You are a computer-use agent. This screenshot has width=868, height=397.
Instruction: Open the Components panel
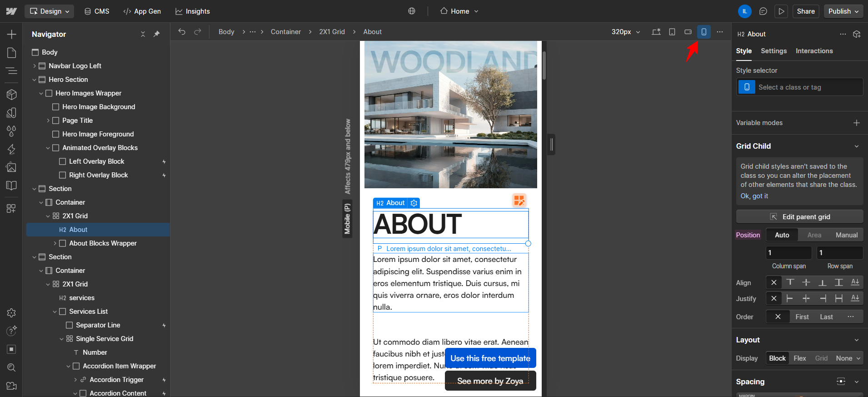coord(11,94)
